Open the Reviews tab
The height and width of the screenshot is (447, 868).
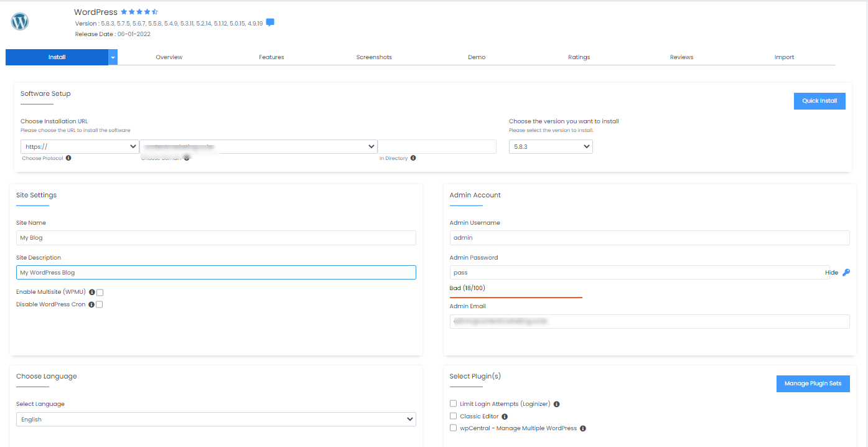point(681,57)
